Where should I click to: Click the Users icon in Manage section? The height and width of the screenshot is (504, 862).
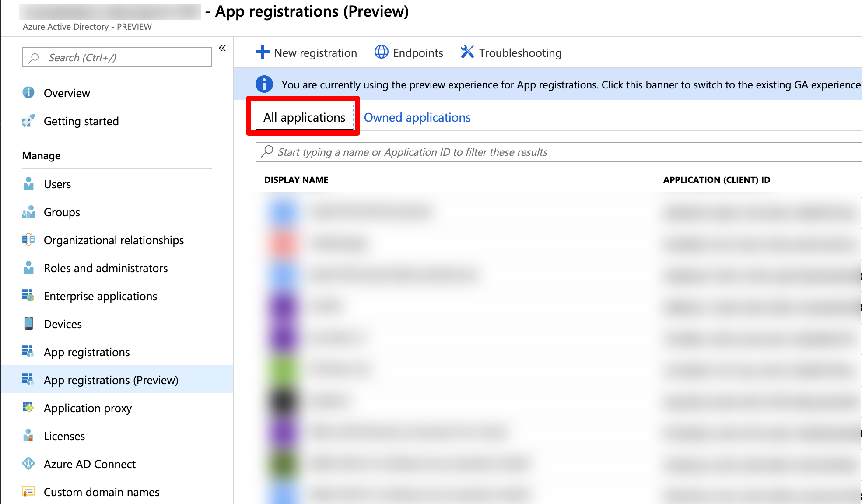pos(28,184)
